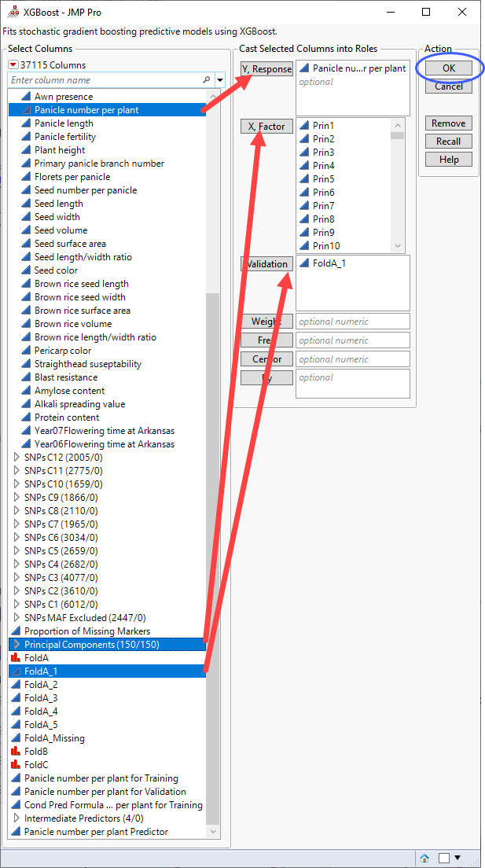Screen dimensions: 485x868
Task: Expand the SNPs C1 (6012/0) group
Action: point(16,605)
